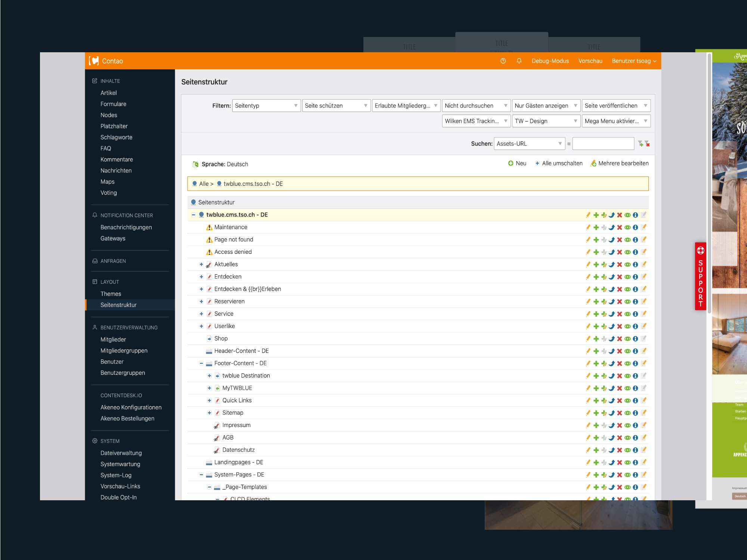Toggle visibility eye for Userlike page
The height and width of the screenshot is (560, 747).
tap(627, 326)
